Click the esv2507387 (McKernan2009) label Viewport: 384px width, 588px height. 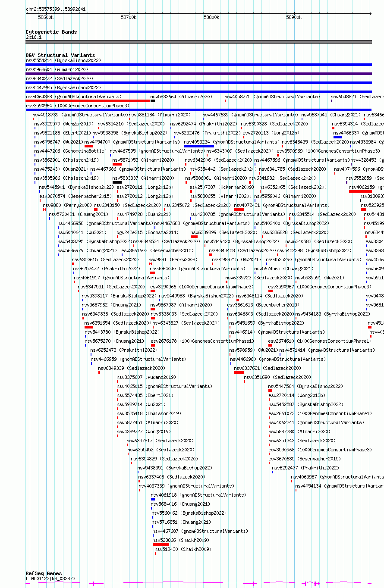pos(222,187)
